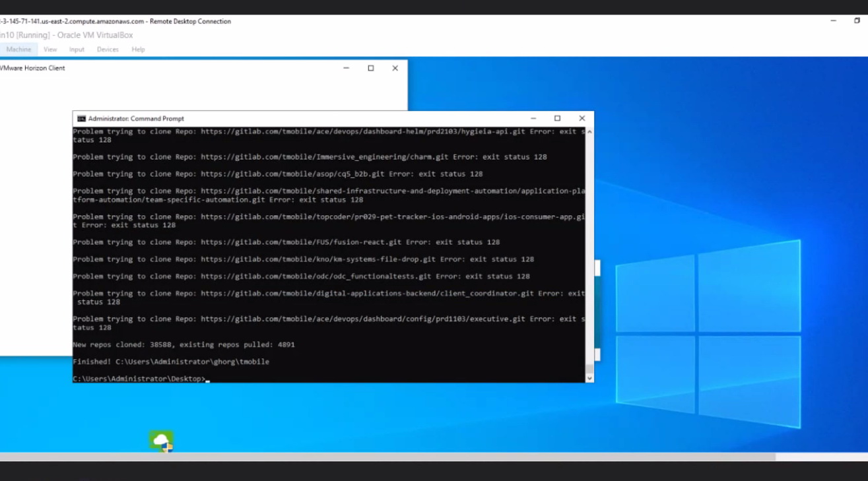Close the VMware Horizon Client window
Viewport: 868px width, 481px height.
(x=395, y=68)
